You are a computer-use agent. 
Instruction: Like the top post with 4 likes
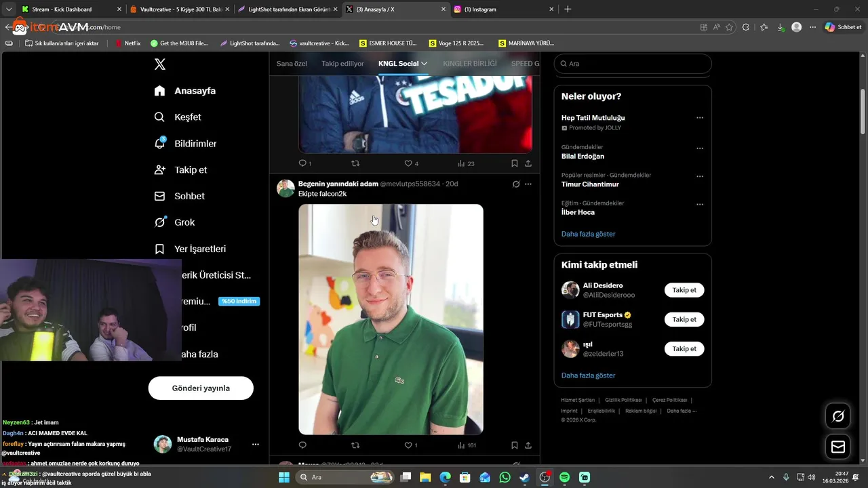tap(411, 163)
